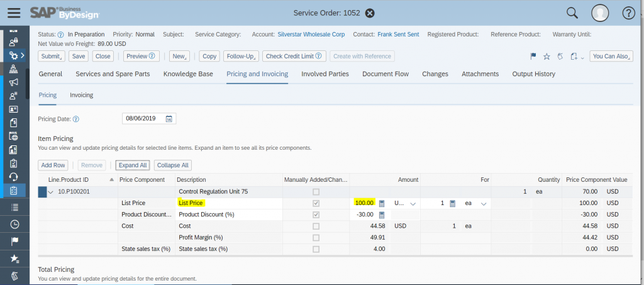The image size is (644, 285).
Task: Open sidebar gears work center icon
Action: point(14,55)
